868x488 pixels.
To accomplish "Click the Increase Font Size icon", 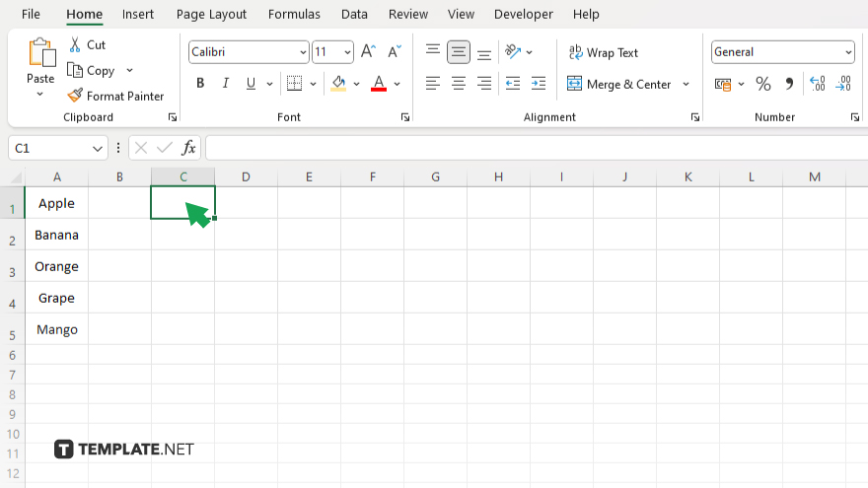I will (368, 52).
